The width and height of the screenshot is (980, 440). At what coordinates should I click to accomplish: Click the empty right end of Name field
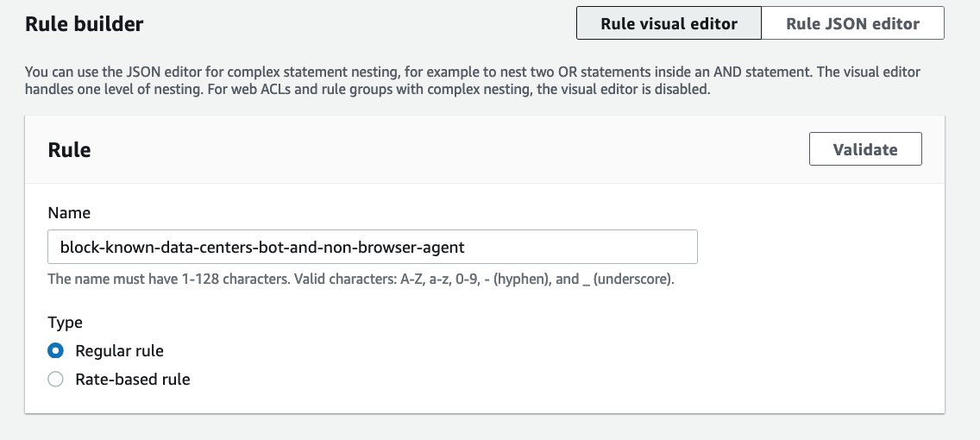[x=604, y=247]
